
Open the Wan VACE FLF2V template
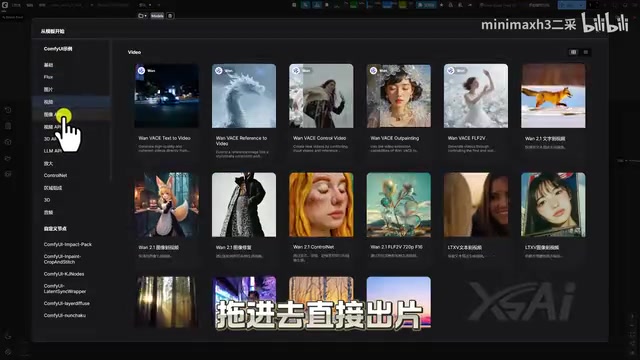(476, 96)
